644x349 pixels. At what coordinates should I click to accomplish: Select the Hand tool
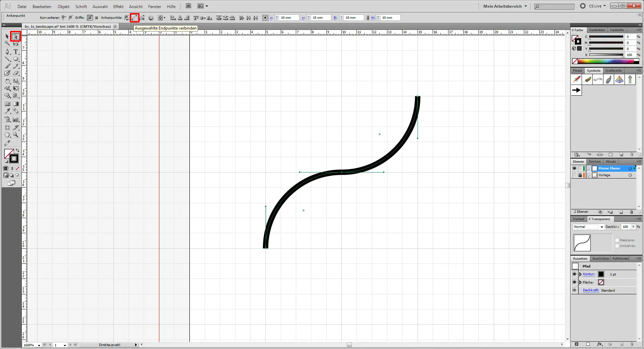7,135
